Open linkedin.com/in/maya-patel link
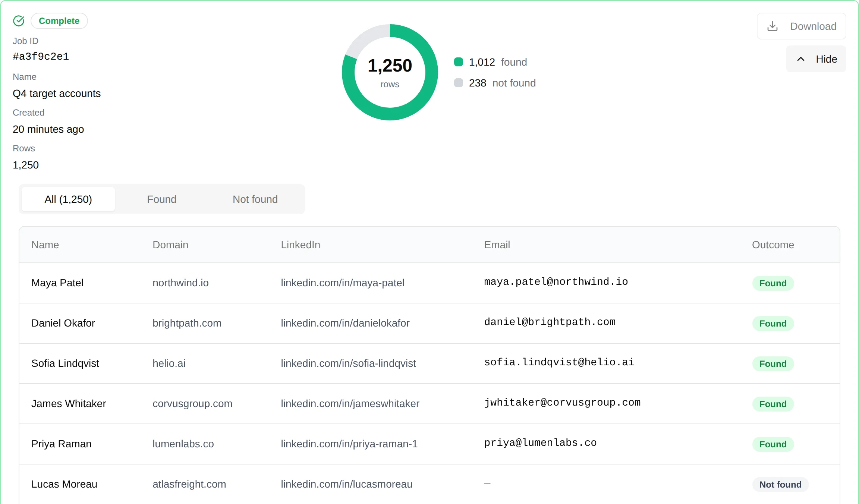The height and width of the screenshot is (504, 859). pyautogui.click(x=343, y=283)
